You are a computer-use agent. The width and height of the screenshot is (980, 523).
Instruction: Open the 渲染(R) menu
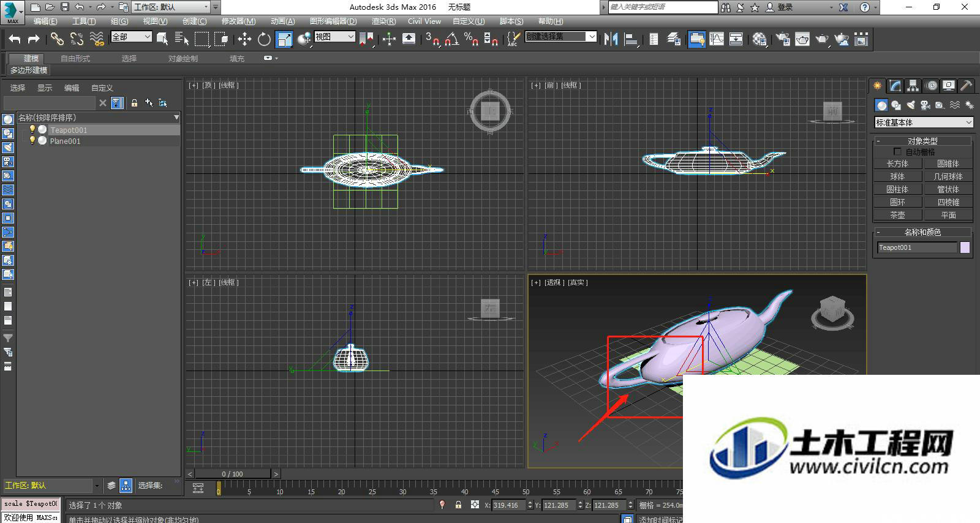(383, 21)
